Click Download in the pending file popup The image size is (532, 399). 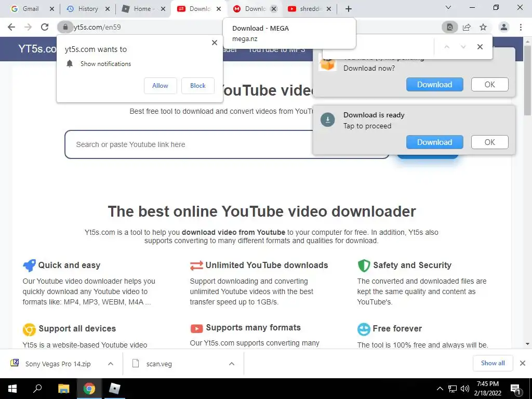click(435, 85)
